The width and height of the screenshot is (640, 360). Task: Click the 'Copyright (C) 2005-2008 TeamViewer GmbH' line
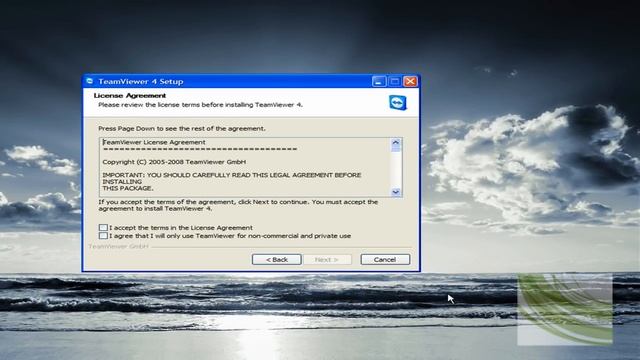174,162
